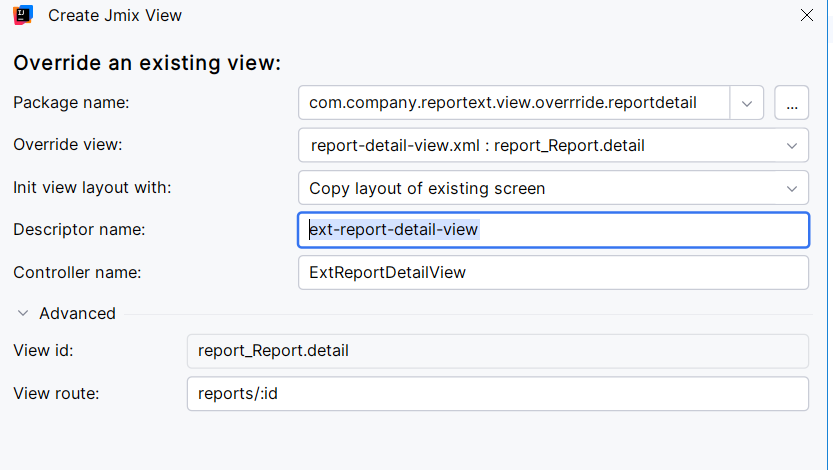Image resolution: width=833 pixels, height=470 pixels.
Task: Click the 'Override view:' label
Action: click(67, 145)
